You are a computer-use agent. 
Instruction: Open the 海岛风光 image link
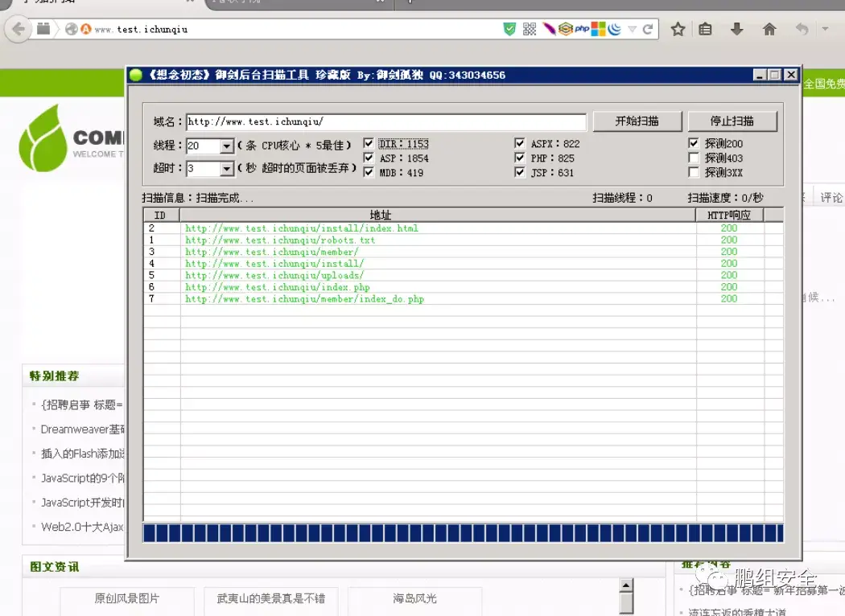tap(415, 598)
